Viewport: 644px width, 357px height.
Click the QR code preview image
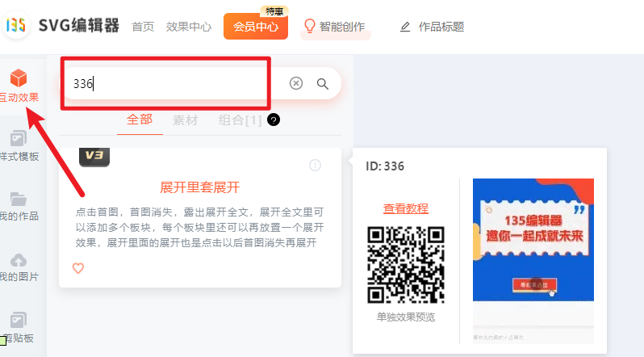(406, 265)
